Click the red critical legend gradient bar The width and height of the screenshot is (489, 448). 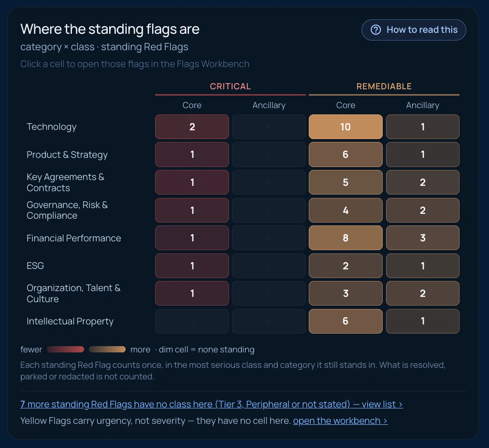pos(66,349)
